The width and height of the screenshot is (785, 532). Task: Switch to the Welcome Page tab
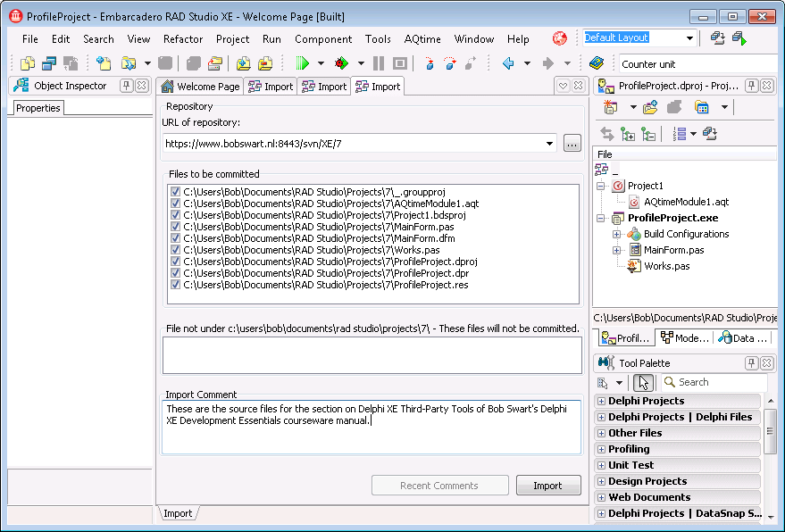[200, 86]
